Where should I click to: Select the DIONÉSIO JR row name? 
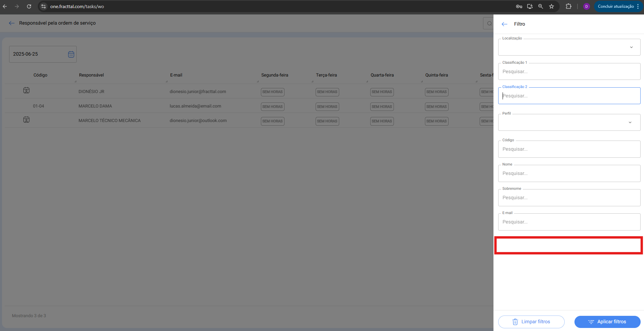(91, 92)
